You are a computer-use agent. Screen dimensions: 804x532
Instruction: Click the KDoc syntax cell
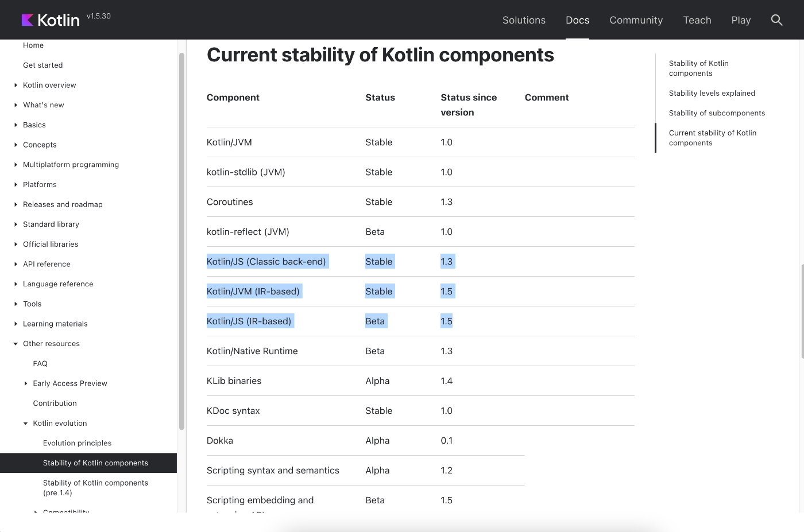[233, 411]
